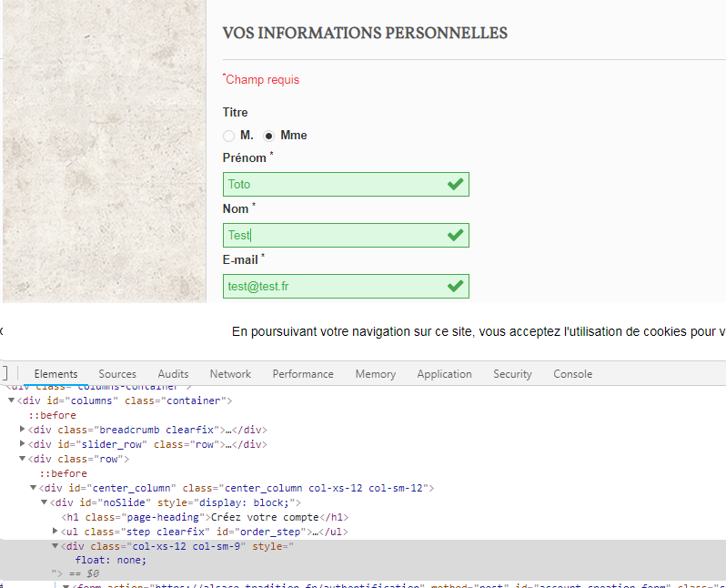Open the Security tab
This screenshot has height=588, width=726.
512,374
